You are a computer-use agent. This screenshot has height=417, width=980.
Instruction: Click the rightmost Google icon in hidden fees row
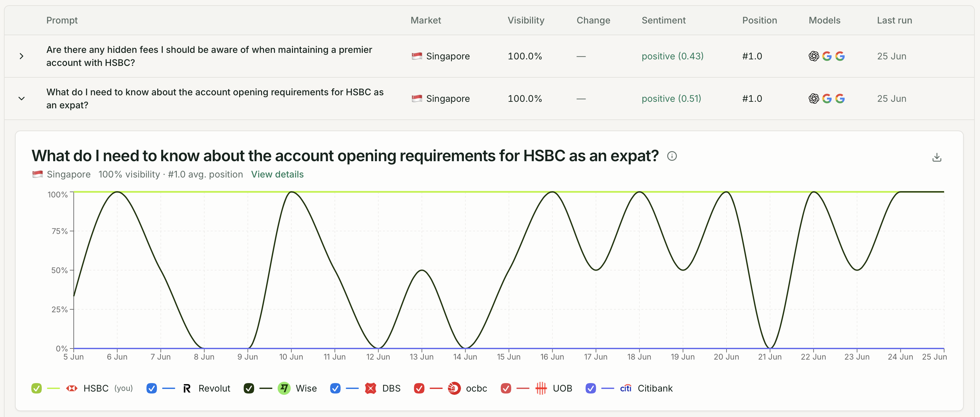pyautogui.click(x=840, y=56)
